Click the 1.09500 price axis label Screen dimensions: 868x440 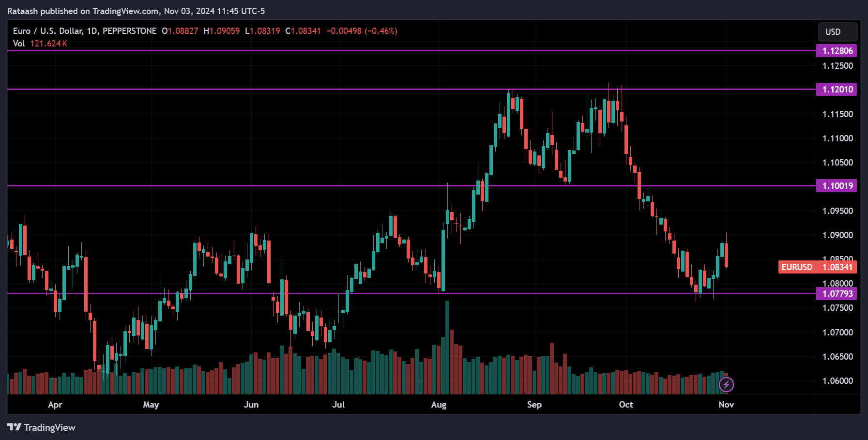pyautogui.click(x=838, y=211)
